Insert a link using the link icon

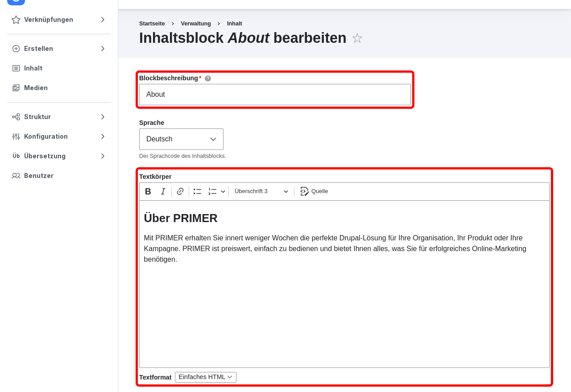(x=180, y=191)
